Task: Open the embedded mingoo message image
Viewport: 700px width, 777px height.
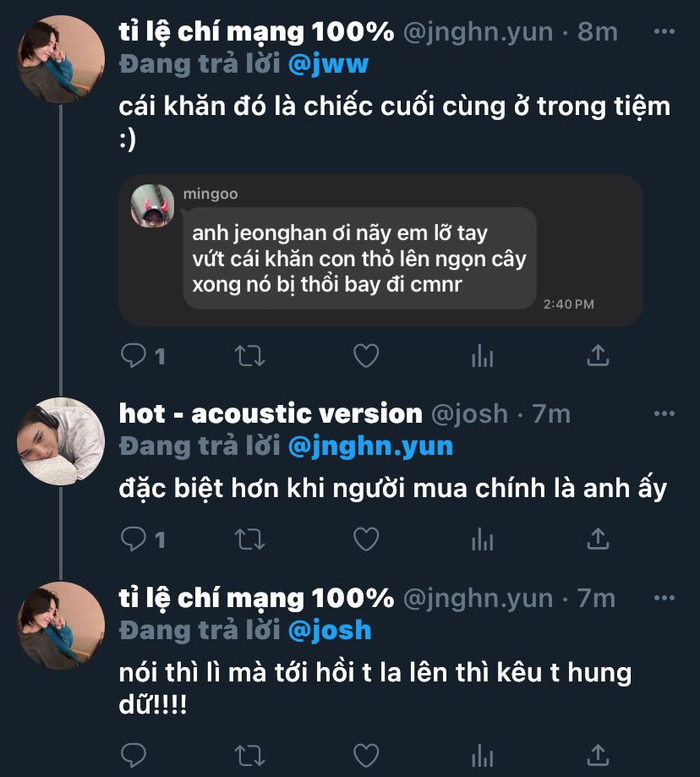Action: [380, 250]
